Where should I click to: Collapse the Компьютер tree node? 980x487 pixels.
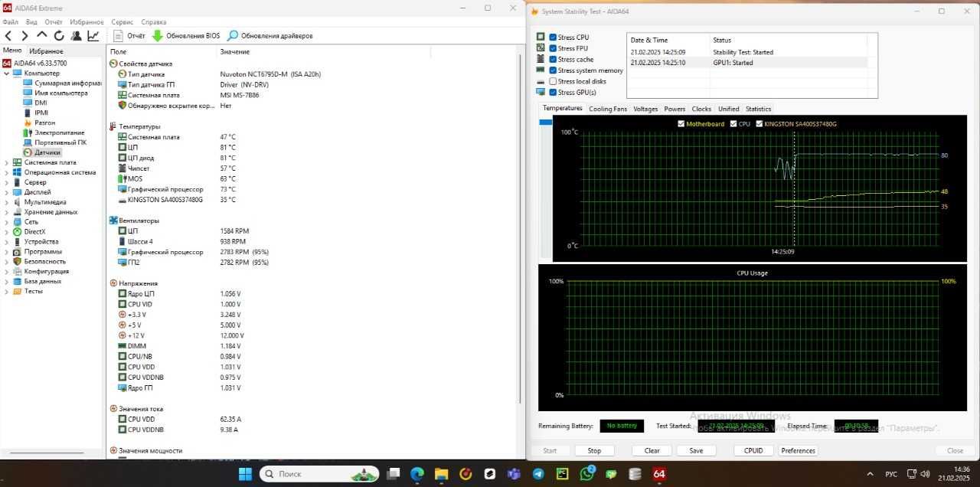coord(7,74)
